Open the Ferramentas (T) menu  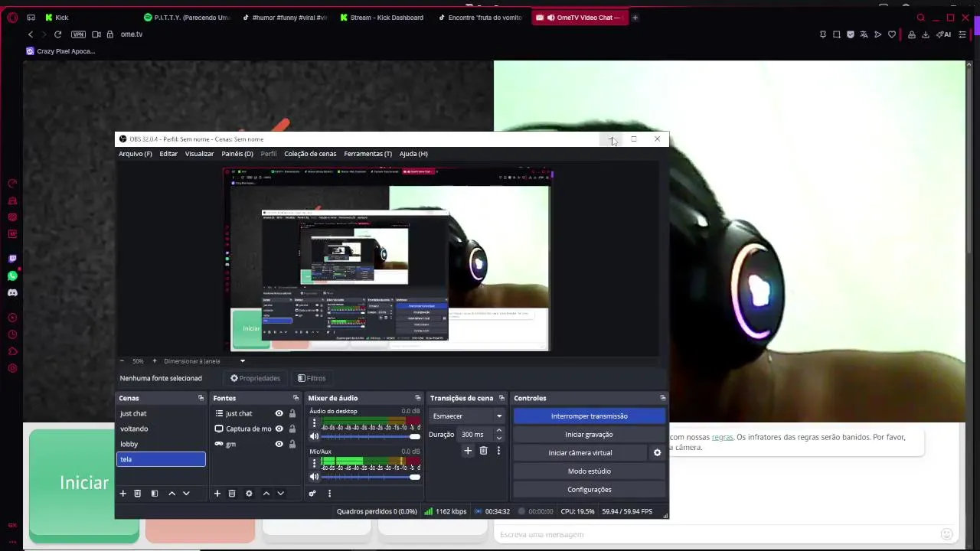coord(367,154)
